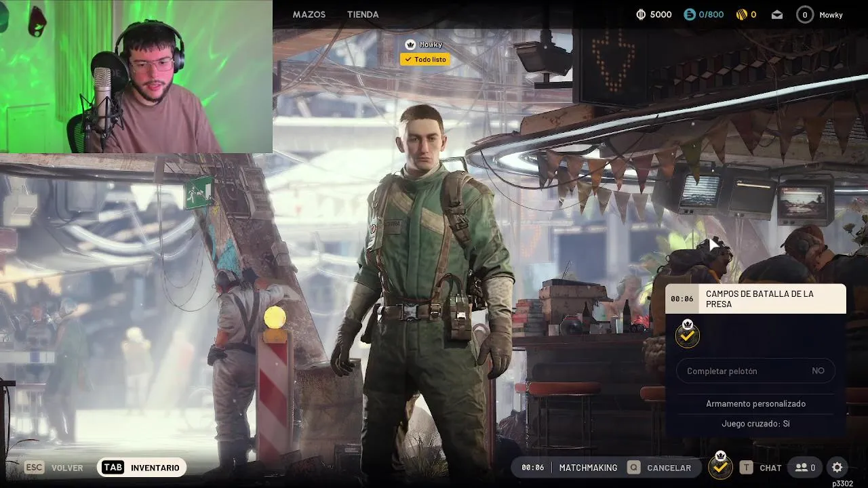Open the Mowky profile name in top bar
Image resolution: width=868 pixels, height=488 pixels.
point(831,14)
